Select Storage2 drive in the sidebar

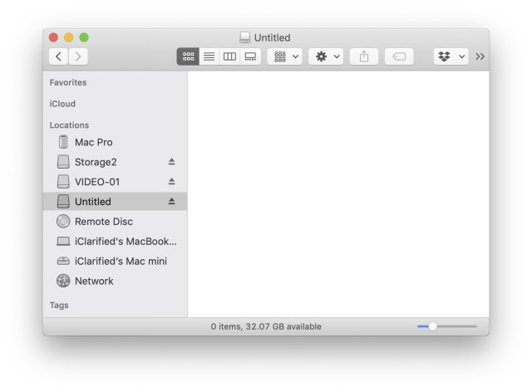tap(115, 162)
